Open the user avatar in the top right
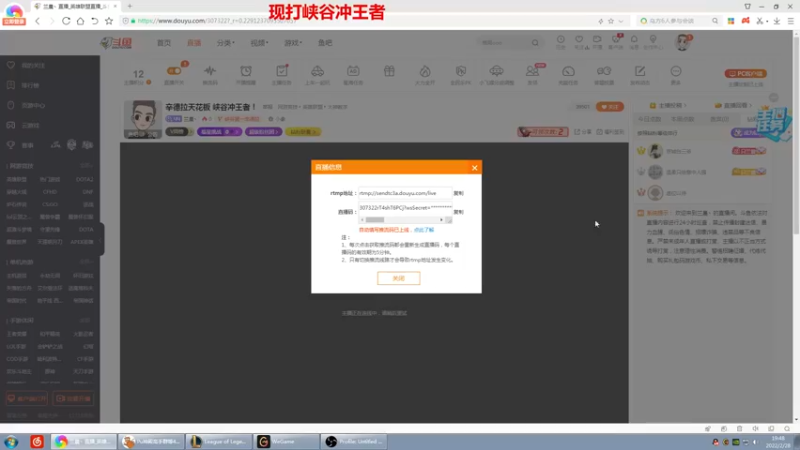 [682, 43]
